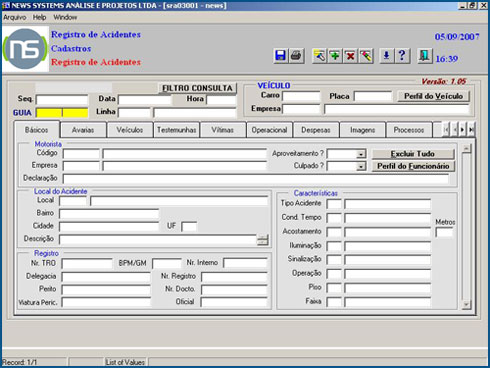This screenshot has height=368, width=490.
Task: Click the tab scroll first arrow
Action: 446,130
